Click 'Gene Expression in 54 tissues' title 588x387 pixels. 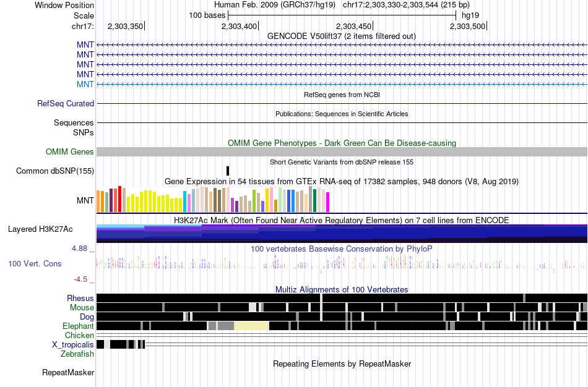[x=342, y=182]
